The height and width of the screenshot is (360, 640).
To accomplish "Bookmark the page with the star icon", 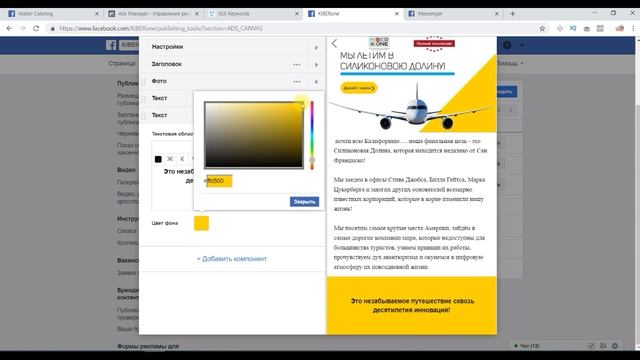I will tap(542, 28).
